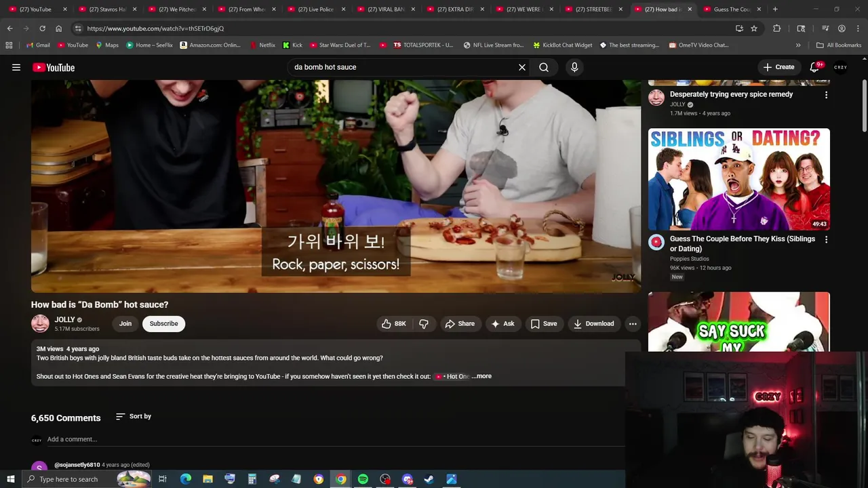This screenshot has width=868, height=488.
Task: Open the Sort by comments dropdown
Action: click(x=134, y=416)
